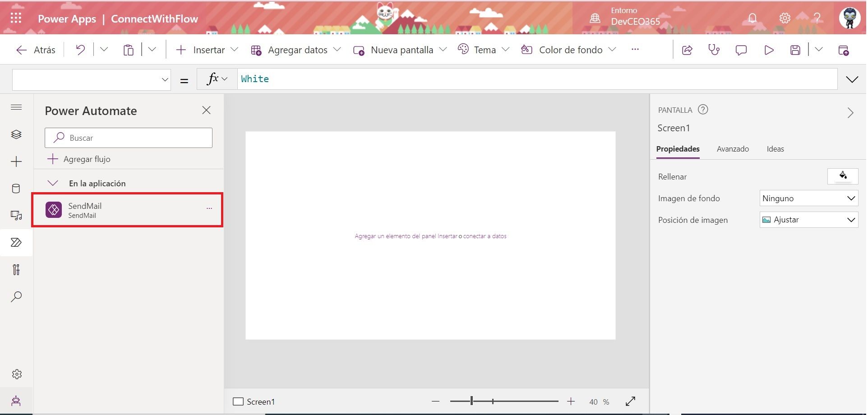Open the notifications bell
Screen dimensions: 868x415
(x=752, y=18)
